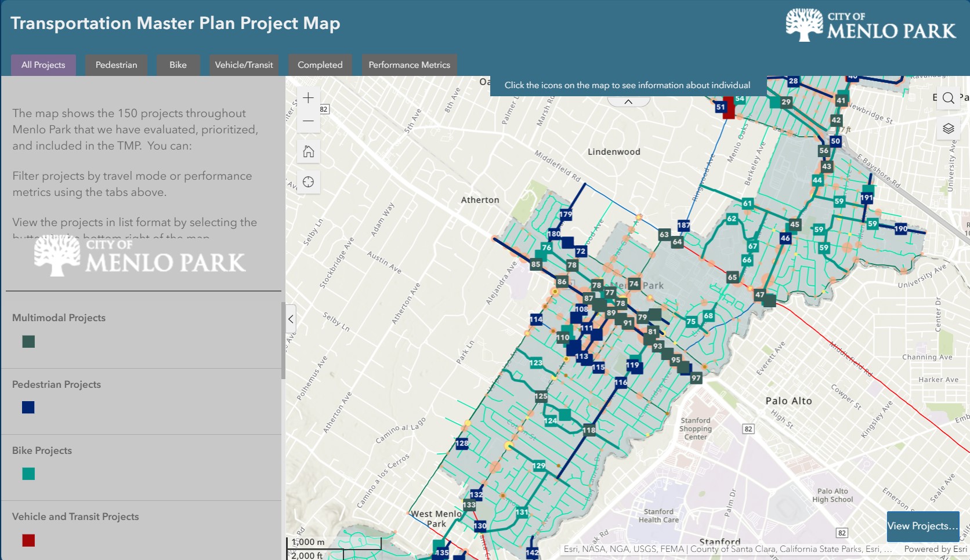Click the Vehicle and Transit red swatch

[x=28, y=540]
